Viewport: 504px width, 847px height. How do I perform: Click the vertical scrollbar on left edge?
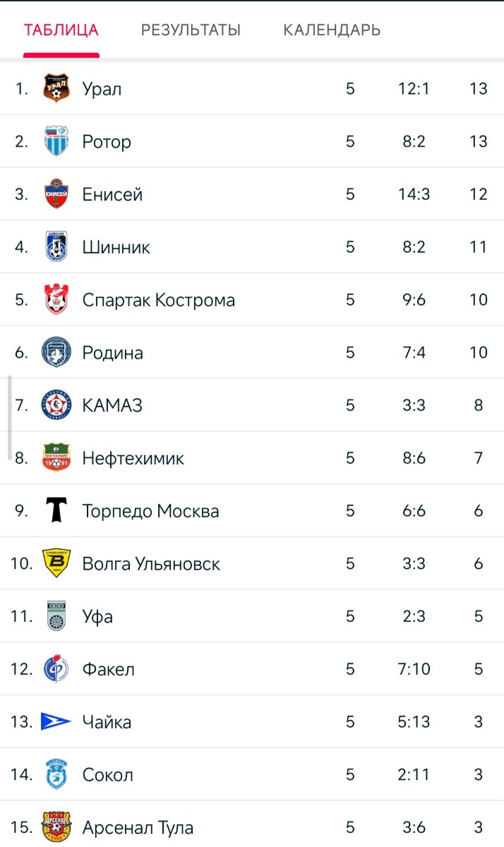(x=10, y=418)
